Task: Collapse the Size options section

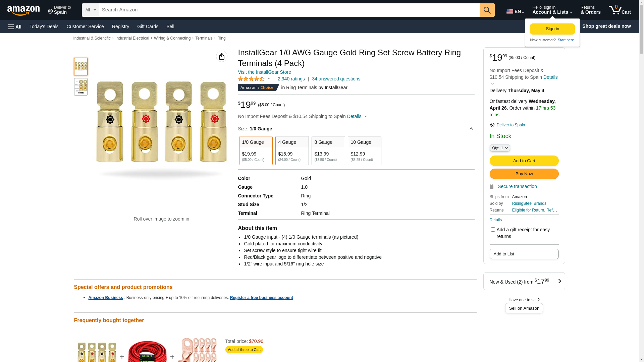Action: point(471,129)
